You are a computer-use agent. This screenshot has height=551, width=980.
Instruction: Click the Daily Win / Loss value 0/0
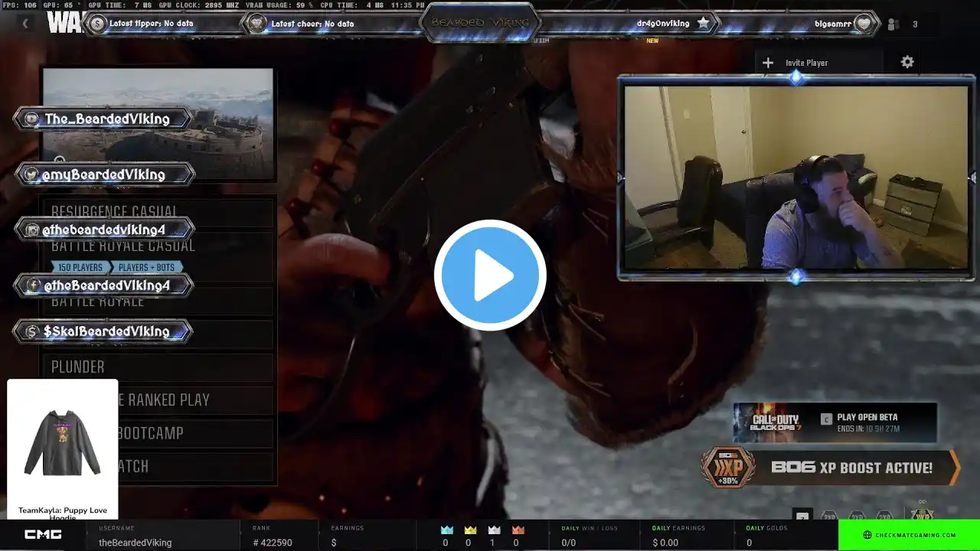click(569, 543)
